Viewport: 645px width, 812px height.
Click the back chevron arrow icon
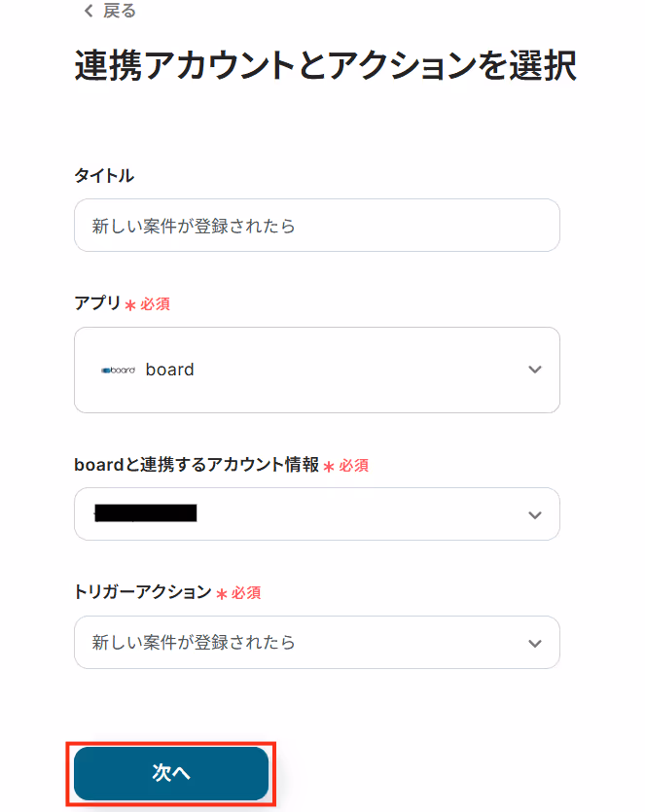pyautogui.click(x=89, y=11)
